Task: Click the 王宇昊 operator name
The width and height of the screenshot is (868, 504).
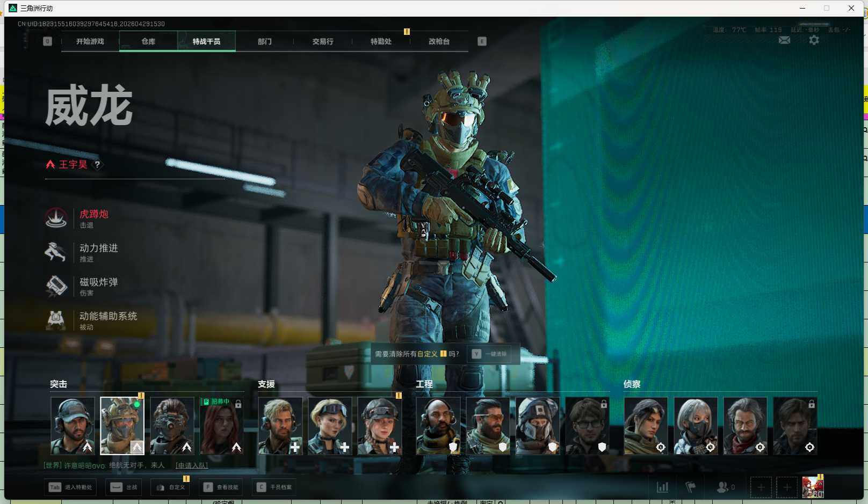Action: pyautogui.click(x=73, y=165)
